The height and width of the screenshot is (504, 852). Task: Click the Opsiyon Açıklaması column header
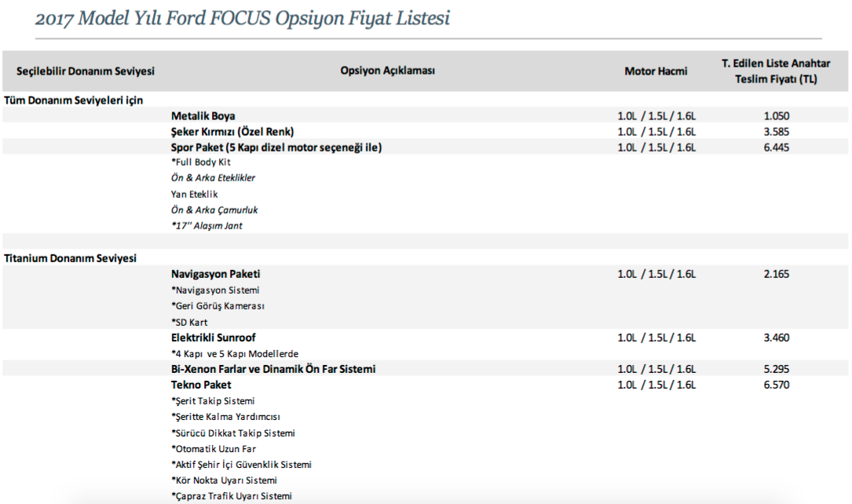[x=387, y=71]
